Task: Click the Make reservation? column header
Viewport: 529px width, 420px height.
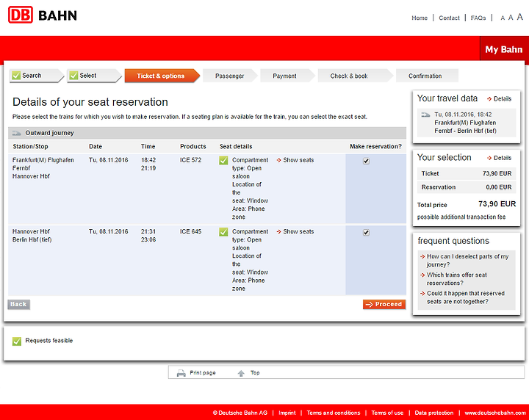Action: point(375,147)
